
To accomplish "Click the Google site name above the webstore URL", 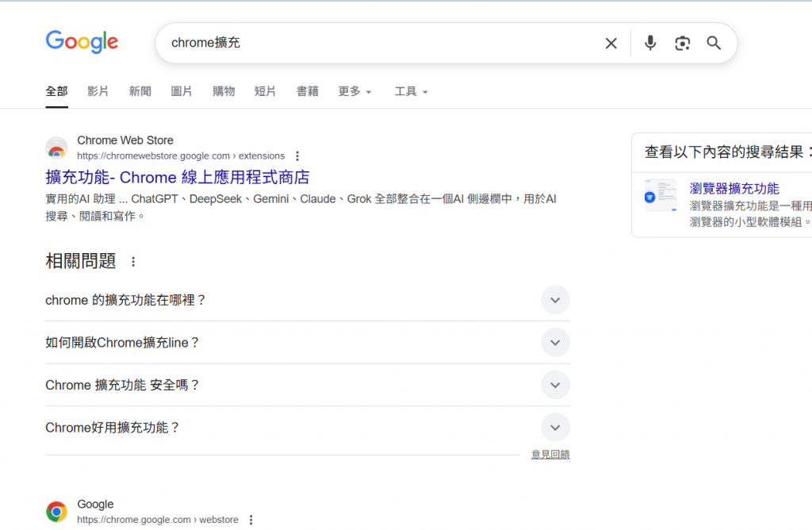I will [95, 504].
